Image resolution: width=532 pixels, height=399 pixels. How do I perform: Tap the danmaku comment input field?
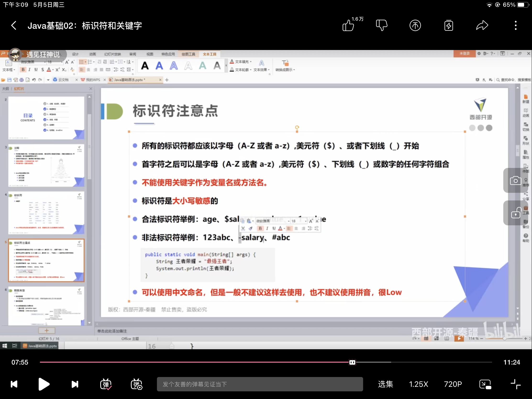coord(260,384)
